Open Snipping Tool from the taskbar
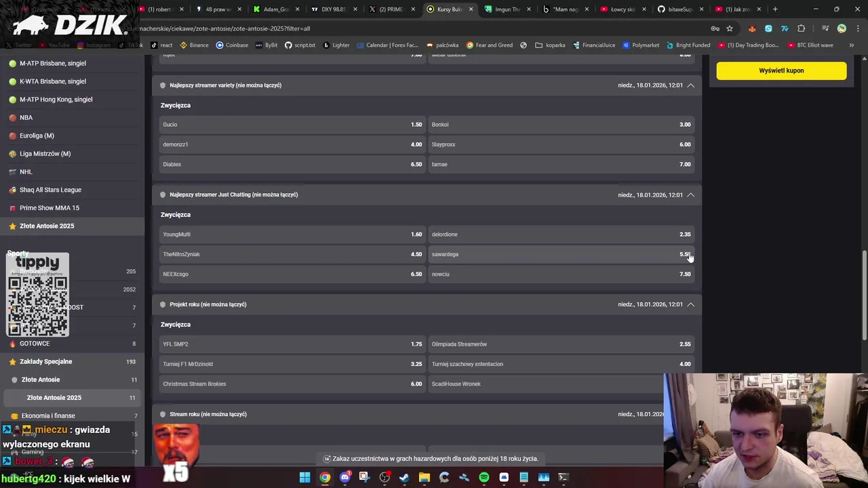 [x=364, y=477]
